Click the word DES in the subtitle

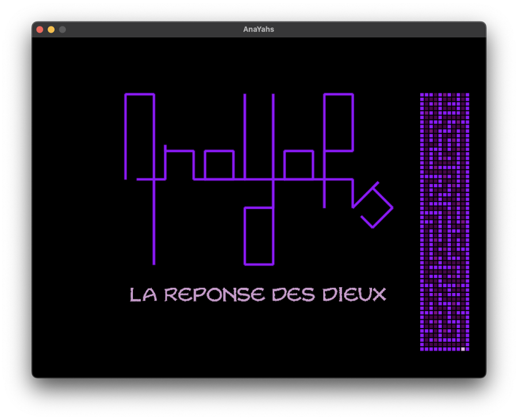(x=293, y=295)
